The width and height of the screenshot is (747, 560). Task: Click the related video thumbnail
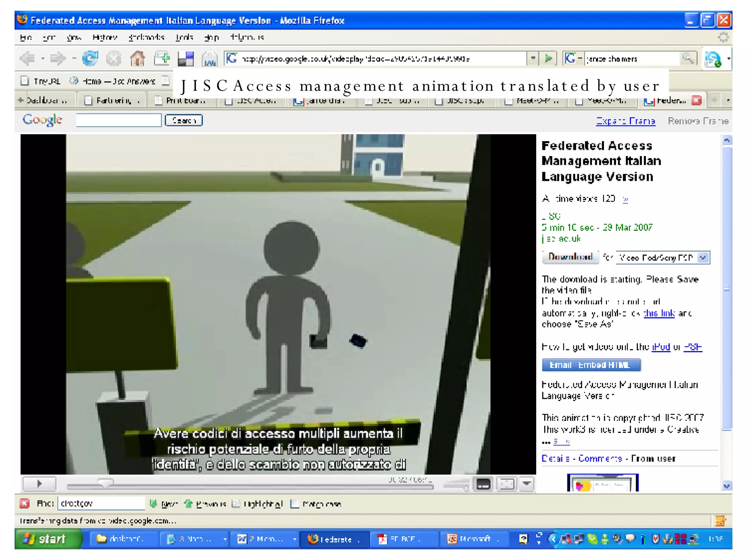pyautogui.click(x=603, y=483)
